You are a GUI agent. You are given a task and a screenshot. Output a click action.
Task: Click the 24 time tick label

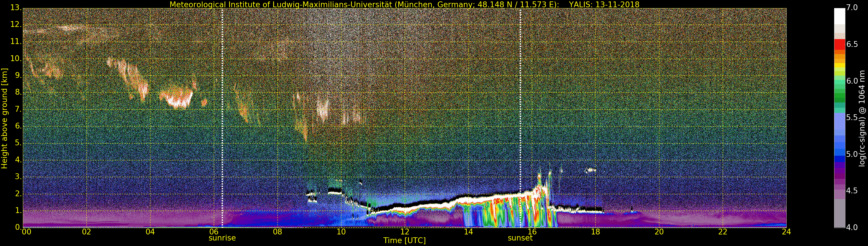pyautogui.click(x=786, y=232)
